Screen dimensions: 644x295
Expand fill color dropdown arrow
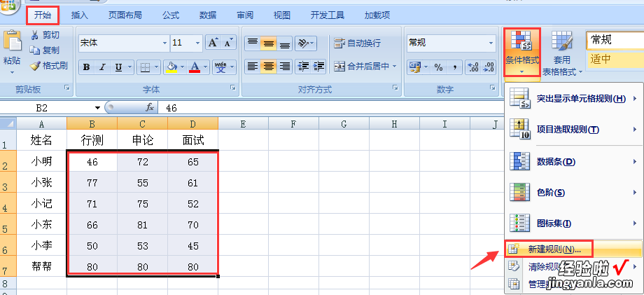coord(181,67)
